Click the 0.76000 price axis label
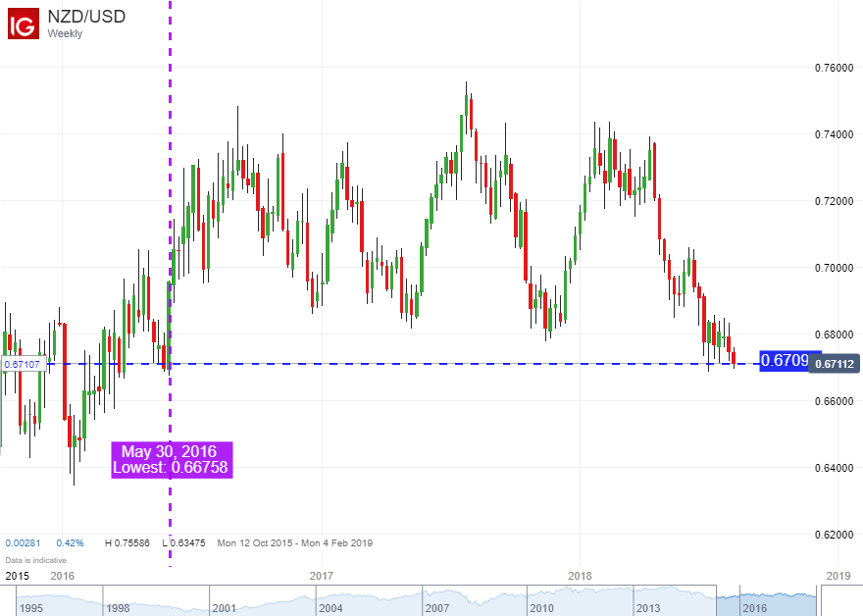863x616 pixels. coord(834,68)
